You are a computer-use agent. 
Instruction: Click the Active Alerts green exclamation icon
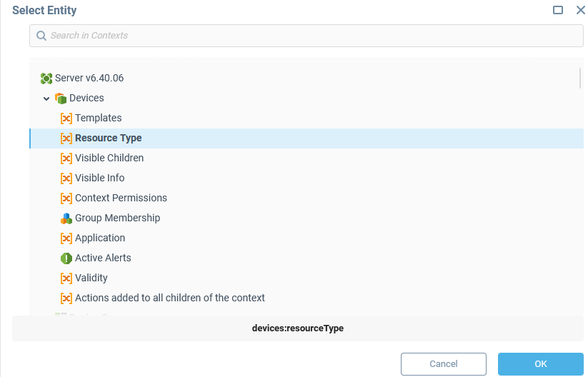[x=66, y=258]
